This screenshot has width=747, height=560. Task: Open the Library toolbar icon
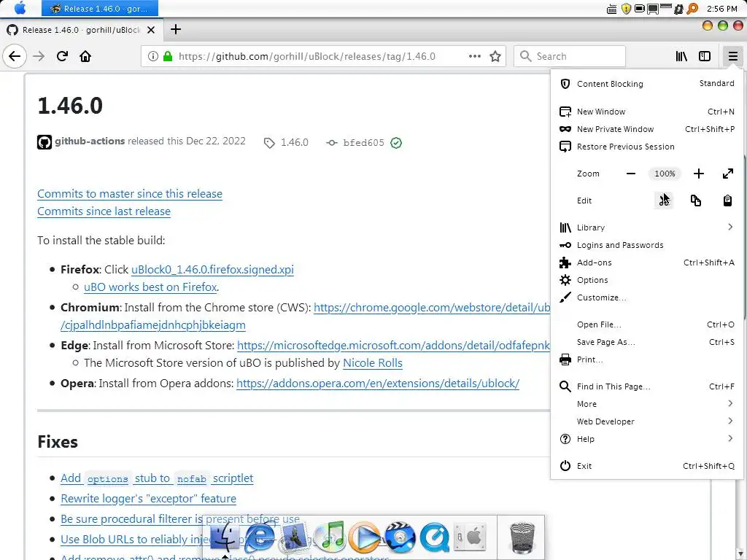[681, 56]
